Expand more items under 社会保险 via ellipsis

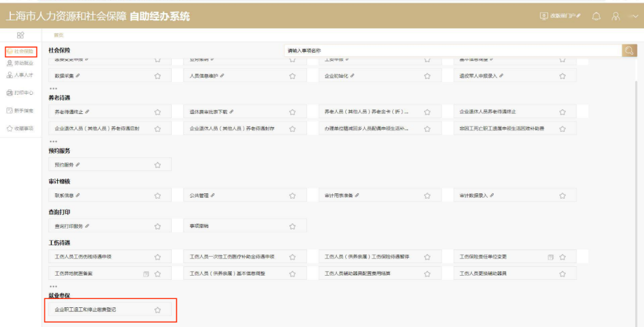point(54,89)
